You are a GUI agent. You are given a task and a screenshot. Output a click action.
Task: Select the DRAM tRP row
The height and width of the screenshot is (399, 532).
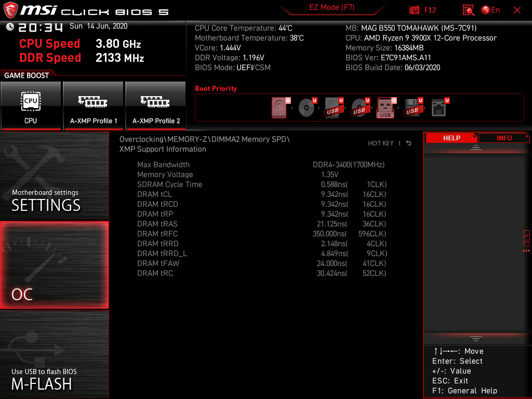pos(262,214)
